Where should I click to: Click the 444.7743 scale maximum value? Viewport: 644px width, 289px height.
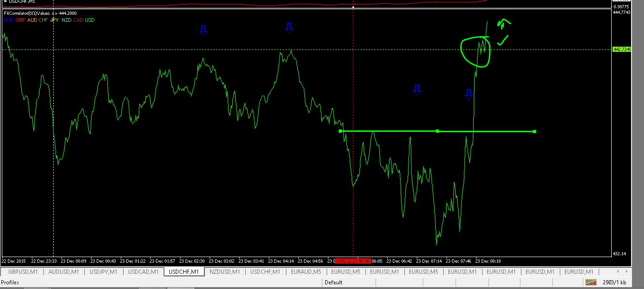pyautogui.click(x=621, y=12)
